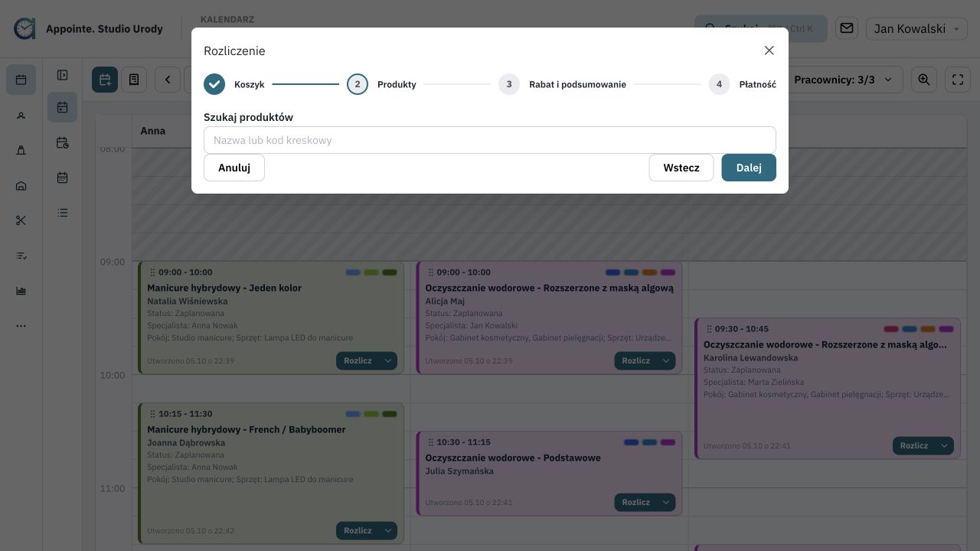Expand Rozlicz options for Karolina Lewandowska appointment
980x551 pixels.
(x=945, y=445)
